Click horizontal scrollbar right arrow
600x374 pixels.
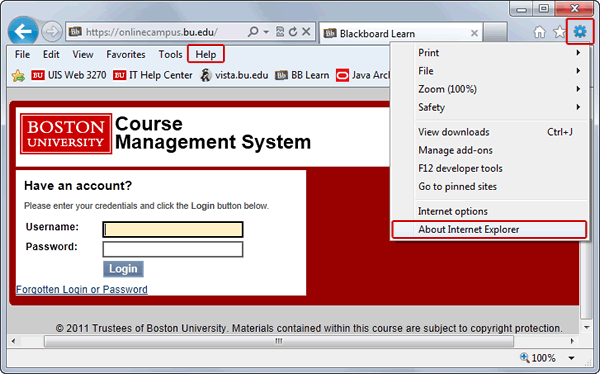[x=572, y=341]
